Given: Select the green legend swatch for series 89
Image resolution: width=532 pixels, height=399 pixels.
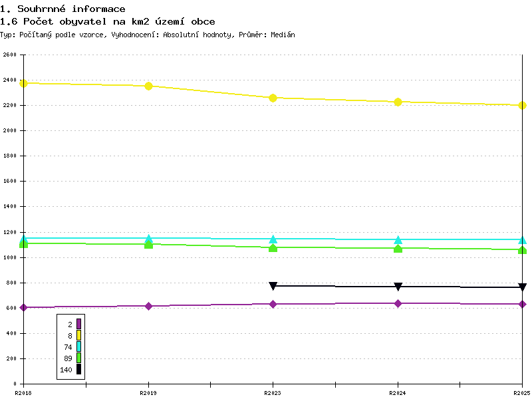Looking at the screenshot, I should click(x=78, y=358).
